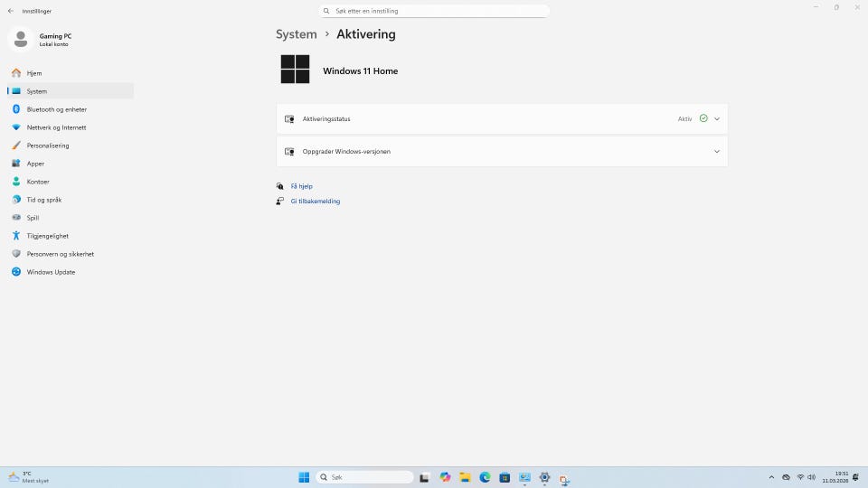
Task: Select the Bluetooth og enheter icon
Action: 16,109
